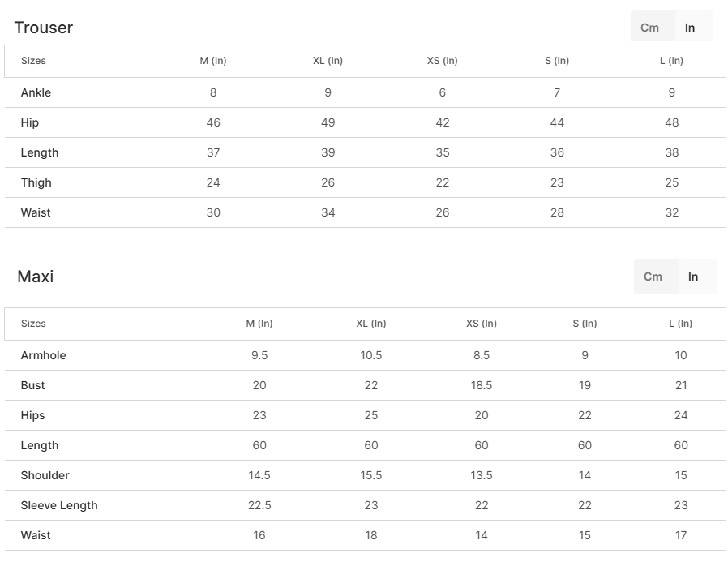Click Trouser Hip value 46 for size M
Viewport: 728px width, 562px height.
pos(213,122)
